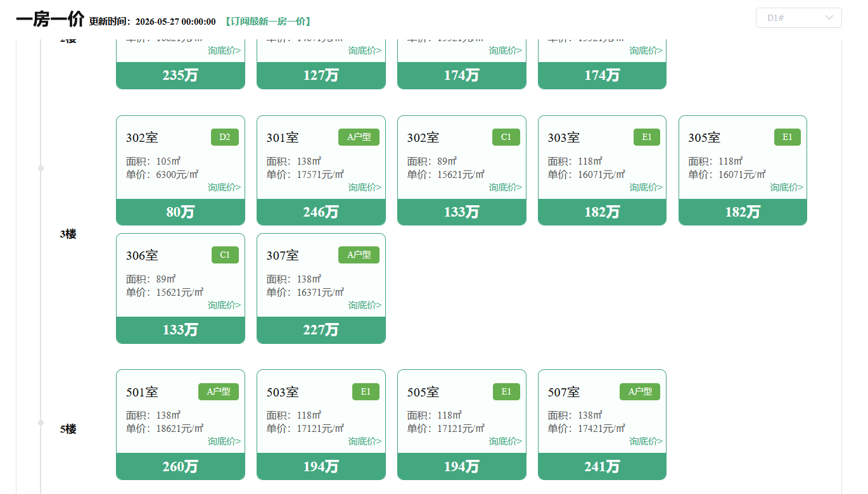Select the 227万 price bar for 307室
Viewport: 868px width, 494px height.
(321, 330)
